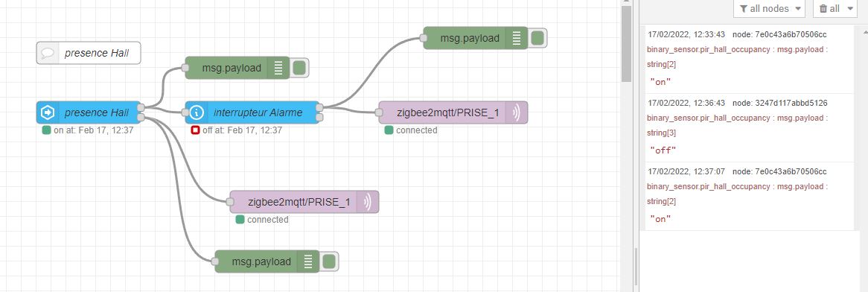The image size is (868, 292).
Task: Open the clear all messages dropdown arrow
Action: [849, 9]
